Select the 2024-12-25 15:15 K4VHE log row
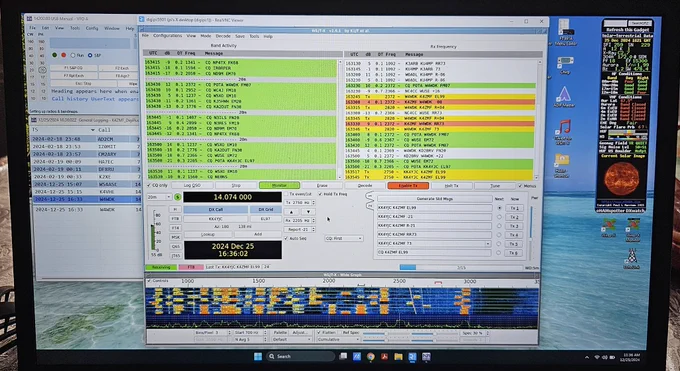This screenshot has width=680, height=371. coord(87,191)
